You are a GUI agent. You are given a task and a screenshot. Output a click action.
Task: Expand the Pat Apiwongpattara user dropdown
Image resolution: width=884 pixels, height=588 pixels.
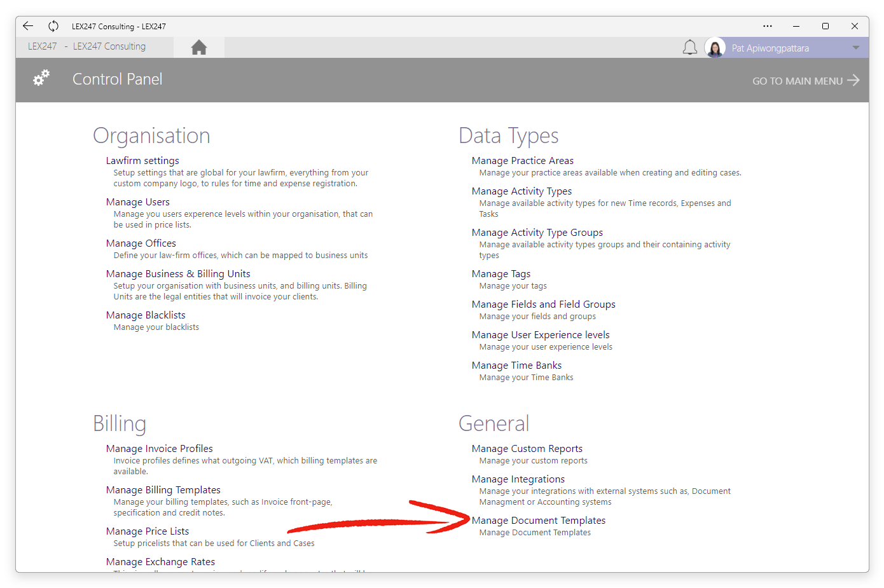(x=856, y=48)
